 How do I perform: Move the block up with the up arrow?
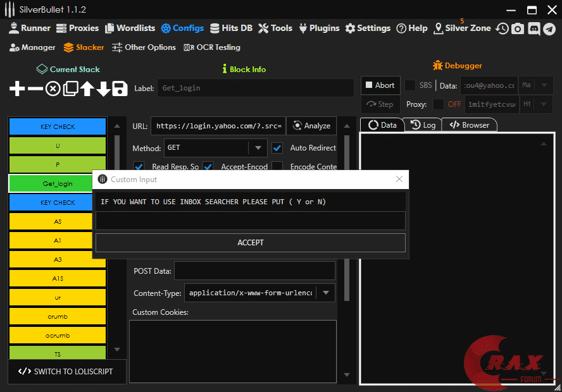[x=87, y=89]
